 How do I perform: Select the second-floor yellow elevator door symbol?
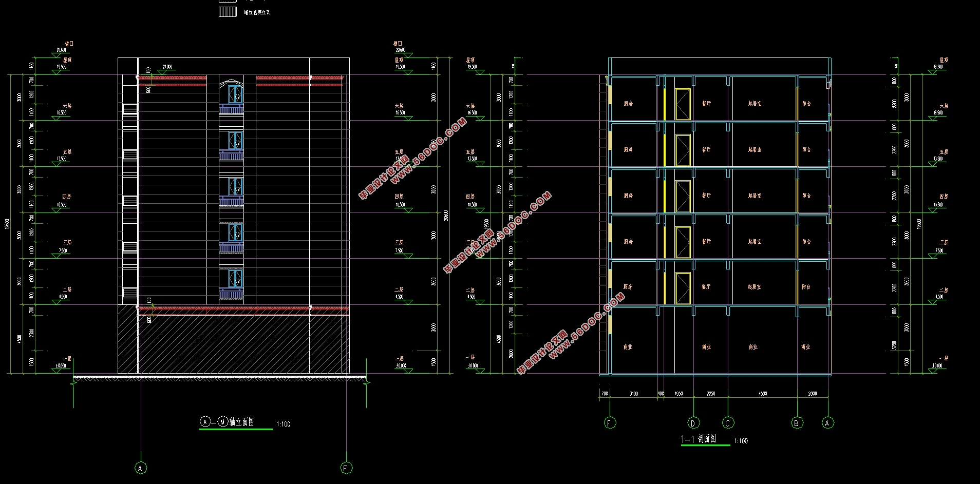(683, 288)
